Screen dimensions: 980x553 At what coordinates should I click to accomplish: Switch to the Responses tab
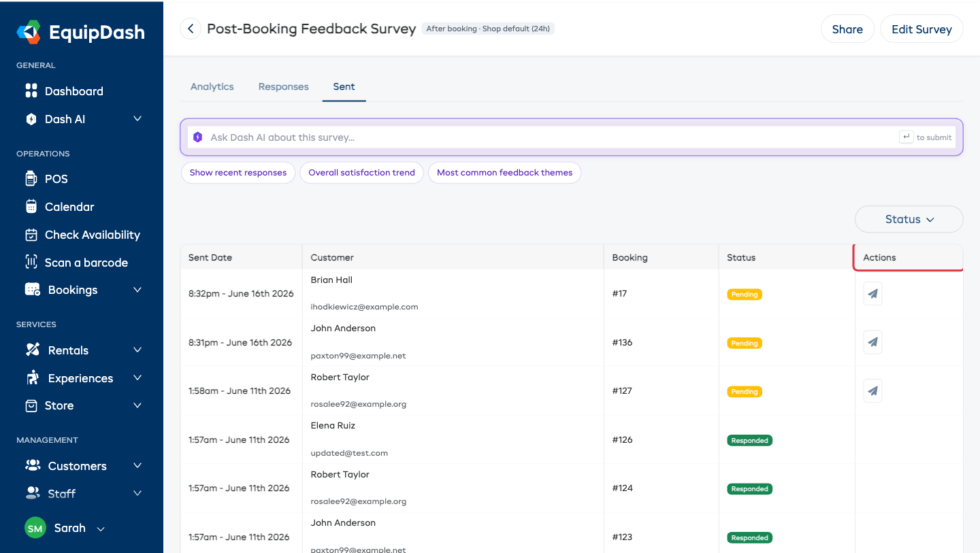(x=284, y=86)
